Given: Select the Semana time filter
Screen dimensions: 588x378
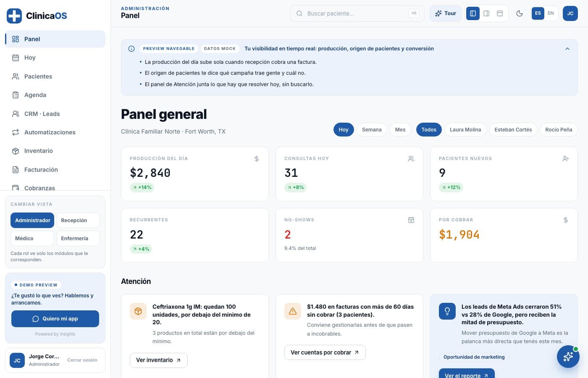Looking at the screenshot, I should (372, 130).
